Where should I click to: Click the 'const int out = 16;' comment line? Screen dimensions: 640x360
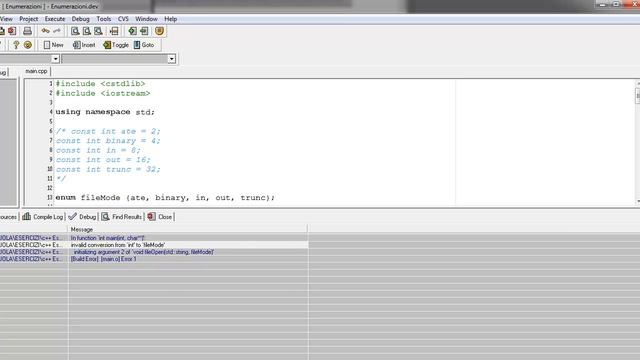pos(103,160)
